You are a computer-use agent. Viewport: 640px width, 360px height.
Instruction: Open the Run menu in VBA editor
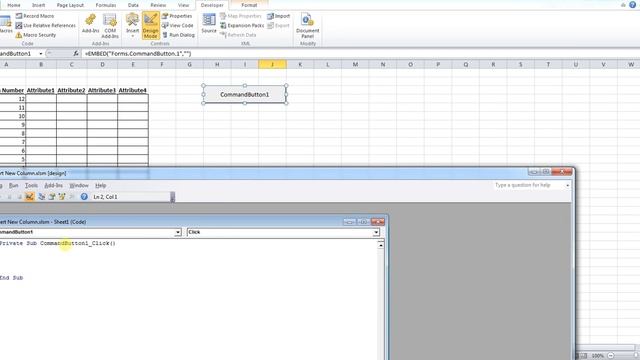tap(13, 185)
